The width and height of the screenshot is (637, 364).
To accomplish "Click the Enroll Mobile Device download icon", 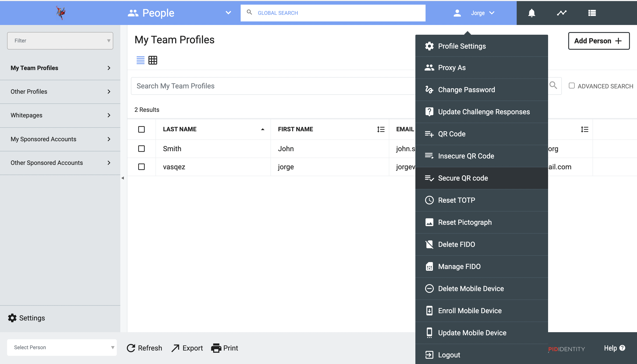I will 429,311.
